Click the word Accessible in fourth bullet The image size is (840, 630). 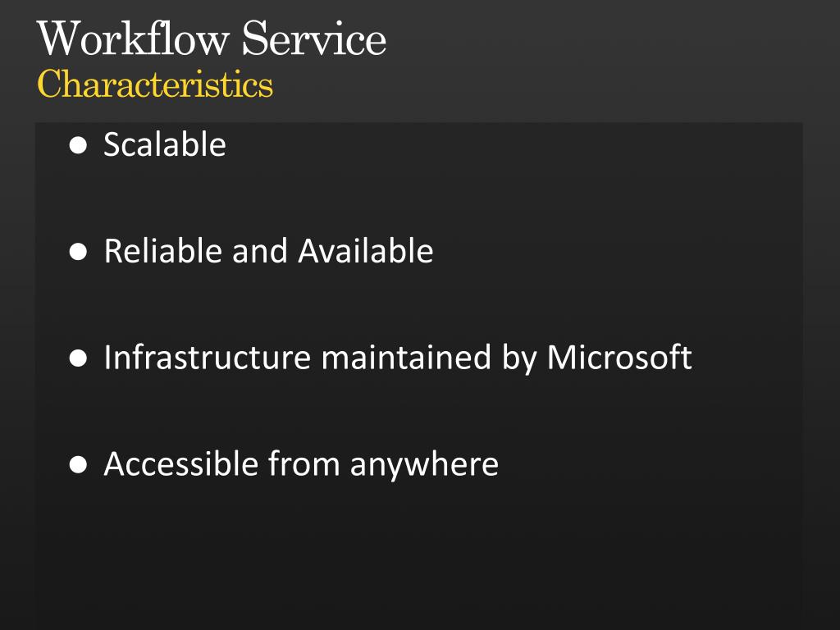click(181, 464)
